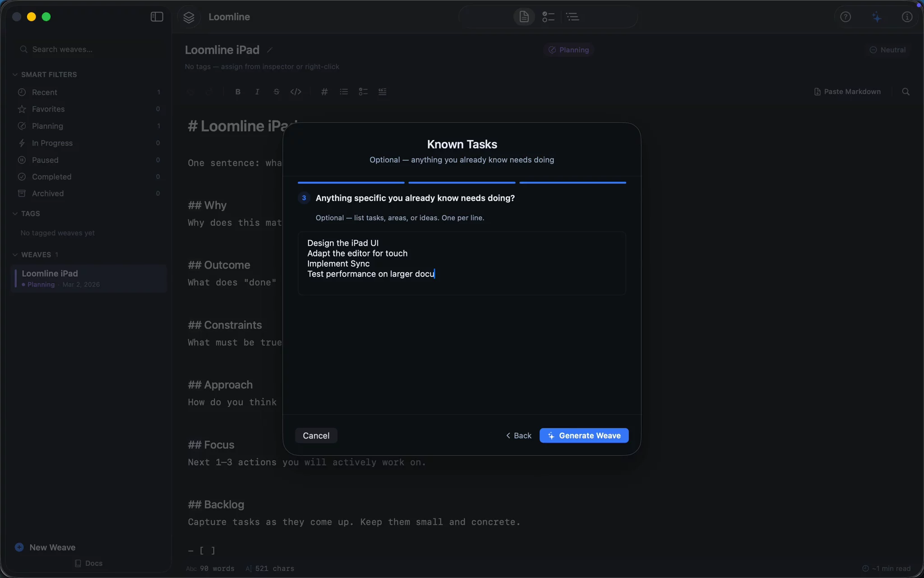
Task: Toggle the Neutral mood selector
Action: point(887,50)
